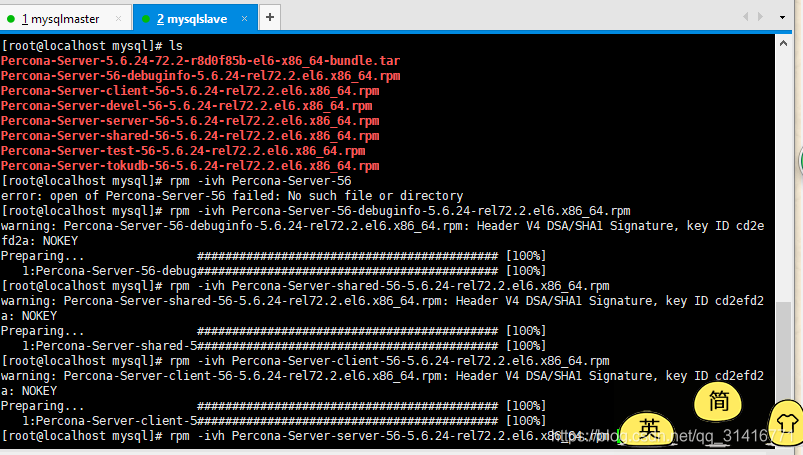This screenshot has width=803, height=455.
Task: Click the green status dot on mysqlmaster tab
Action: (11, 19)
